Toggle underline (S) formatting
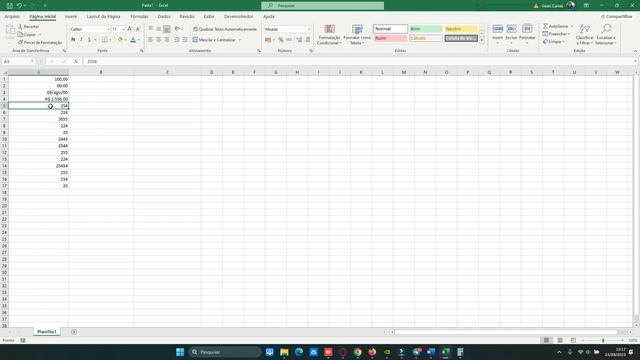640x360 pixels. click(x=89, y=40)
